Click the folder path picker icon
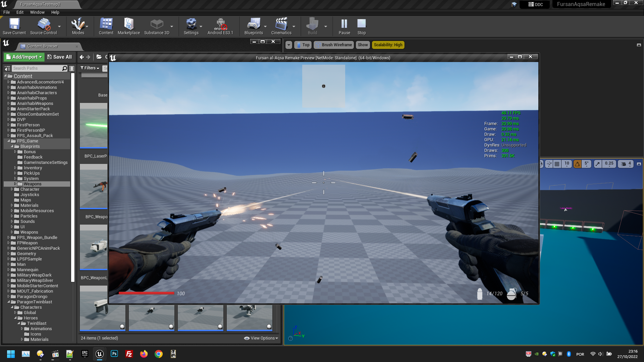Viewport: 644px width, 362px height. [x=99, y=57]
